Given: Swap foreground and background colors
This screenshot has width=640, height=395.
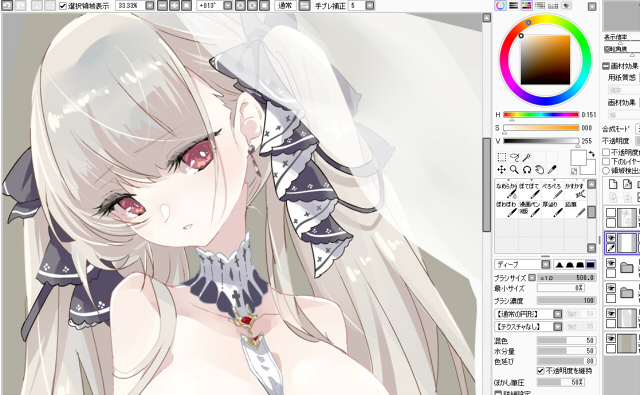Looking at the screenshot, I should click(x=591, y=154).
